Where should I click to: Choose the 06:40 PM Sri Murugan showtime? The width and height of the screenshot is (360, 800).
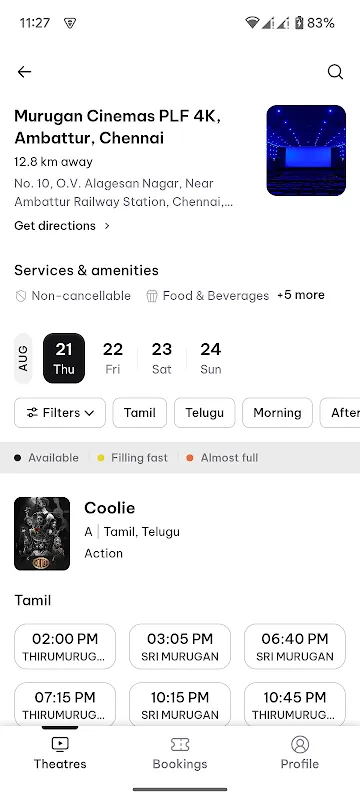[295, 646]
